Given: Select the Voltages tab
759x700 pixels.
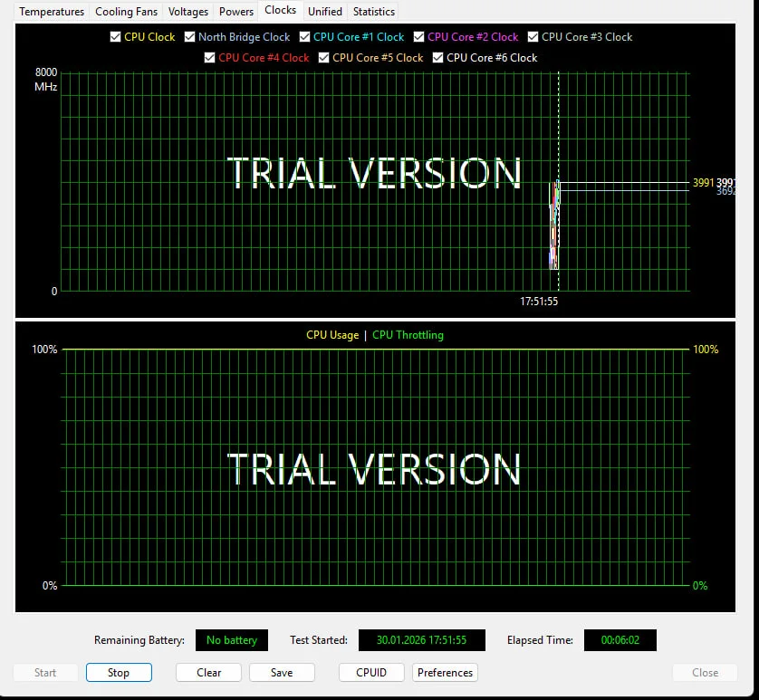Looking at the screenshot, I should tap(188, 12).
